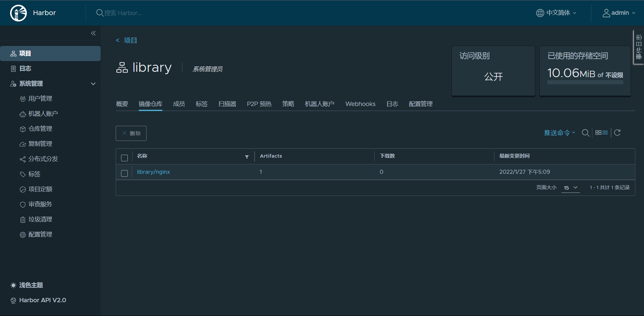Click the 日志 log icon in sidebar
The image size is (644, 316).
pos(13,69)
